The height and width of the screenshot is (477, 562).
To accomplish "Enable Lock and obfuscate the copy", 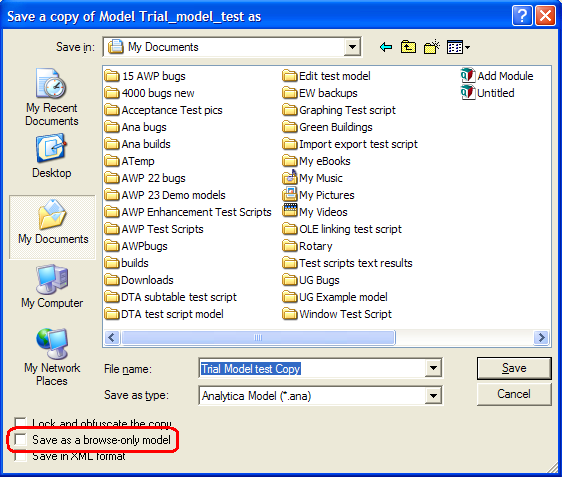I will click(20, 423).
